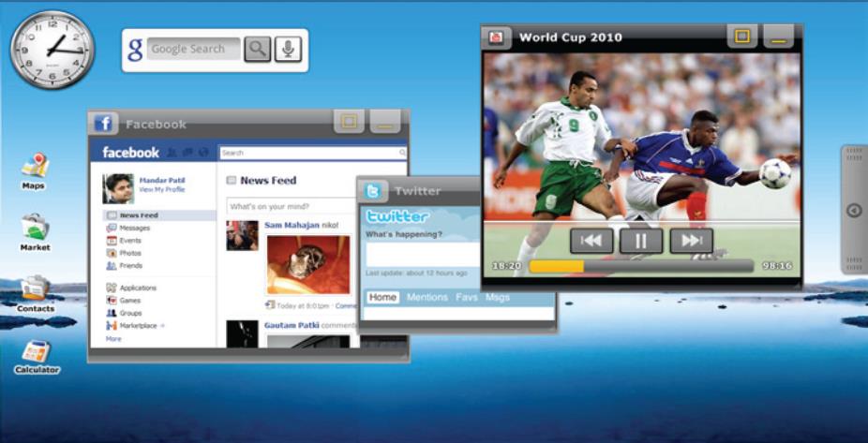The image size is (868, 443).
Task: Maximize the Facebook window
Action: click(349, 122)
